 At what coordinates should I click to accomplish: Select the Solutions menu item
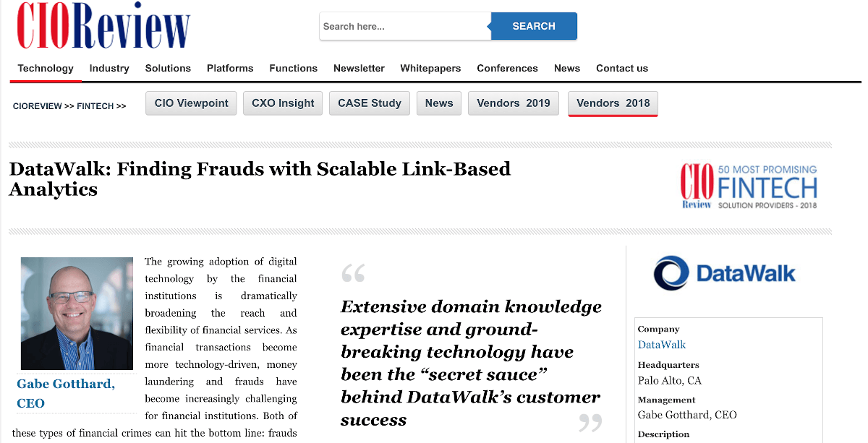click(168, 69)
